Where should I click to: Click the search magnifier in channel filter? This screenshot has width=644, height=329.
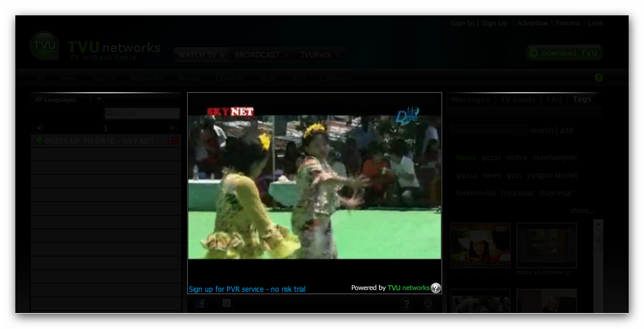coord(109,113)
